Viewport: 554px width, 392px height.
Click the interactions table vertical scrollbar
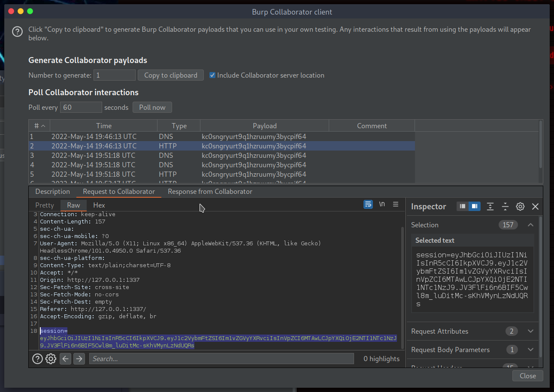540,146
